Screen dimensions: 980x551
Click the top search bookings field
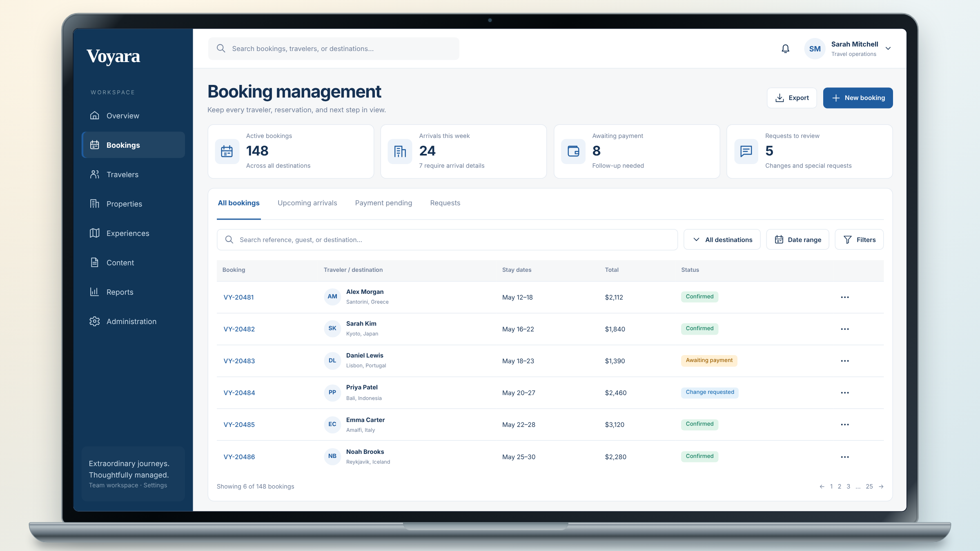334,49
